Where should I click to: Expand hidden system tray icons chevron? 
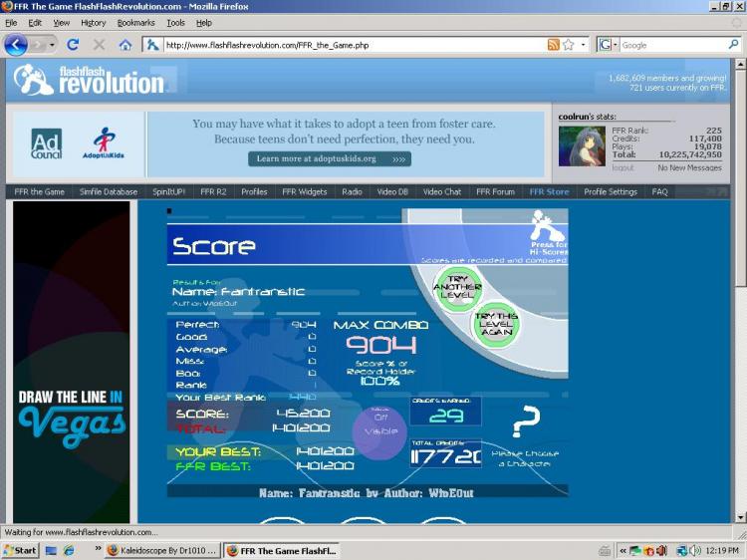tap(622, 550)
